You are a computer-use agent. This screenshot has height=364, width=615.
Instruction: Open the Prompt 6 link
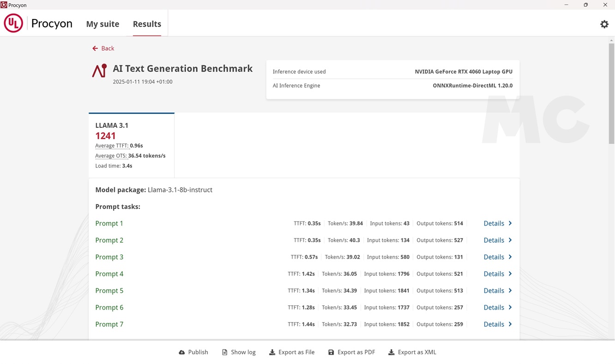109,308
